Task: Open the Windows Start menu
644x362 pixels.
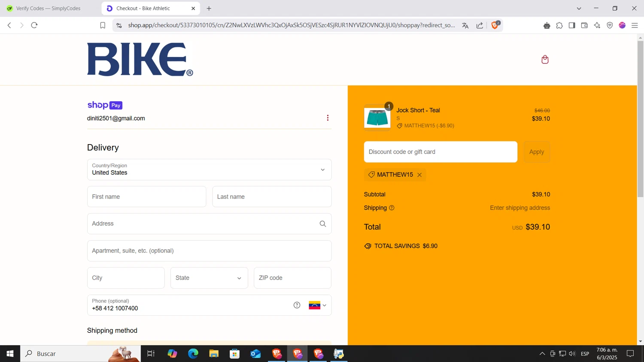Action: point(10,353)
